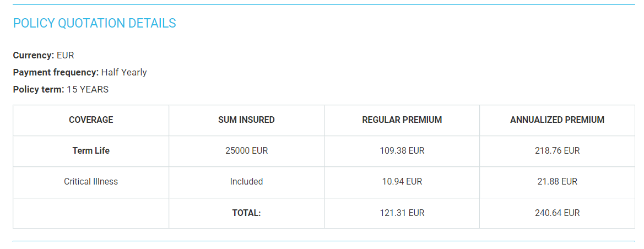Click the ANNUALIZED PREMIUM column header
This screenshot has width=644, height=249.
(x=557, y=120)
